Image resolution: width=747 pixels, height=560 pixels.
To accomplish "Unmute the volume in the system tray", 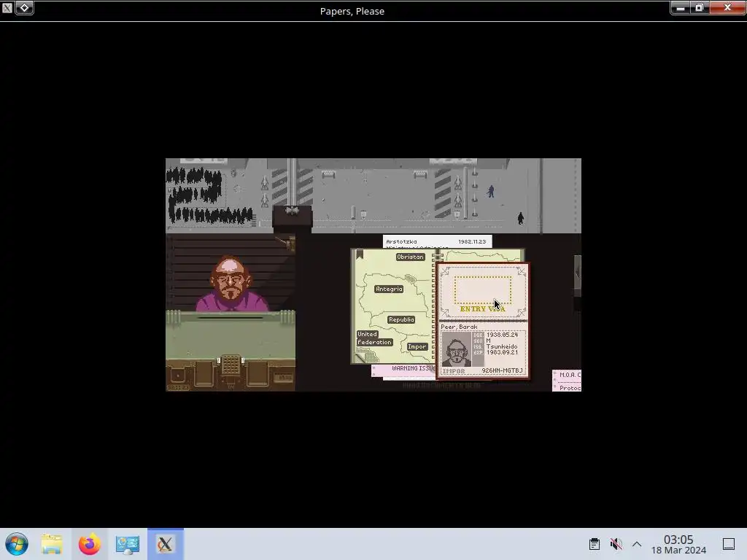I will point(616,544).
